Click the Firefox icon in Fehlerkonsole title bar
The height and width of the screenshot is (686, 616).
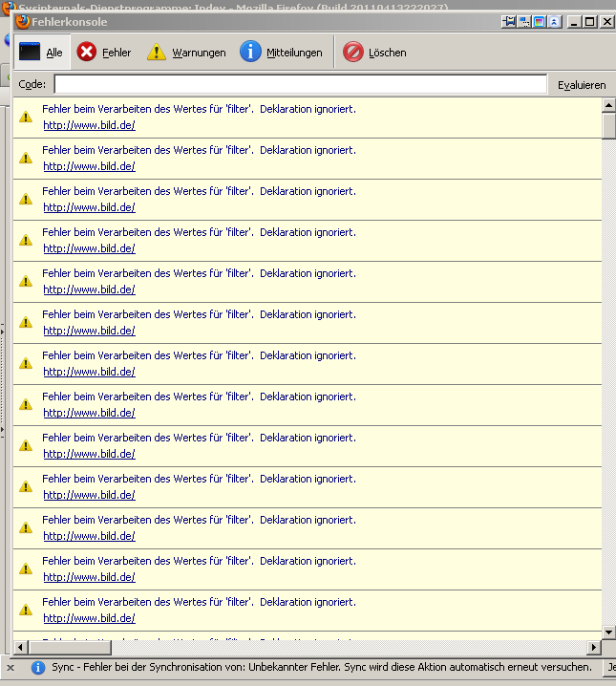[x=23, y=21]
